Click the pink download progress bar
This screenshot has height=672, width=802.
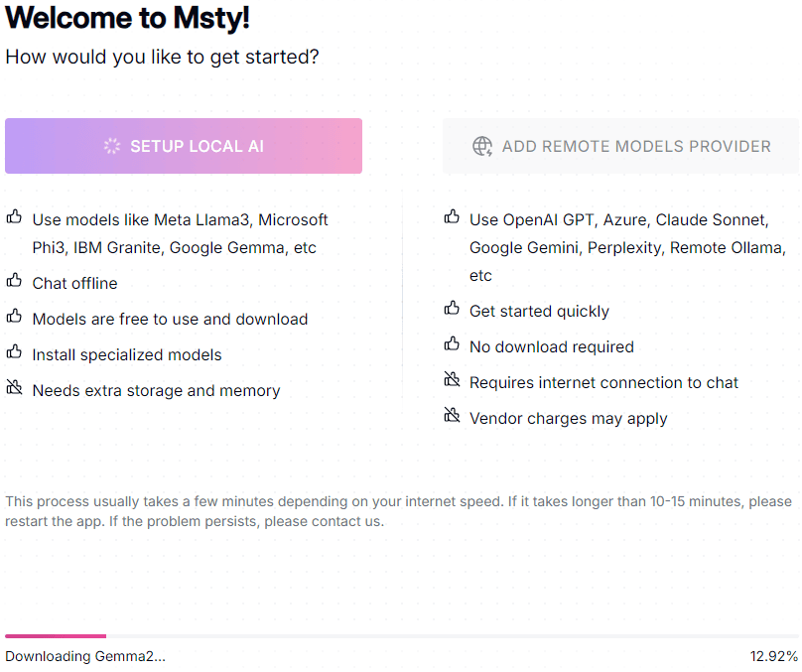click(56, 636)
